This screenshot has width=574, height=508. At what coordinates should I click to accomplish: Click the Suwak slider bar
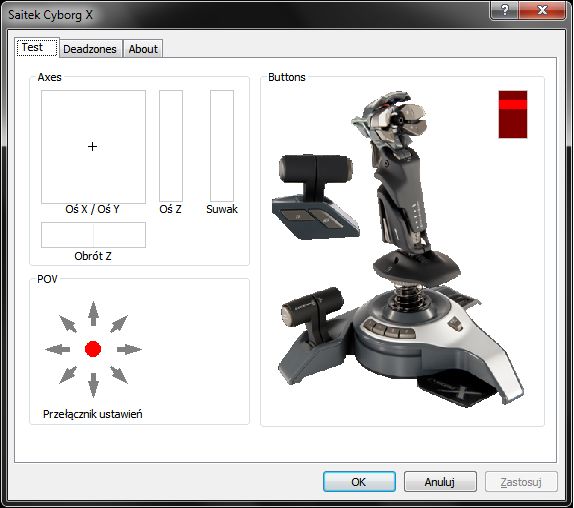click(x=222, y=146)
